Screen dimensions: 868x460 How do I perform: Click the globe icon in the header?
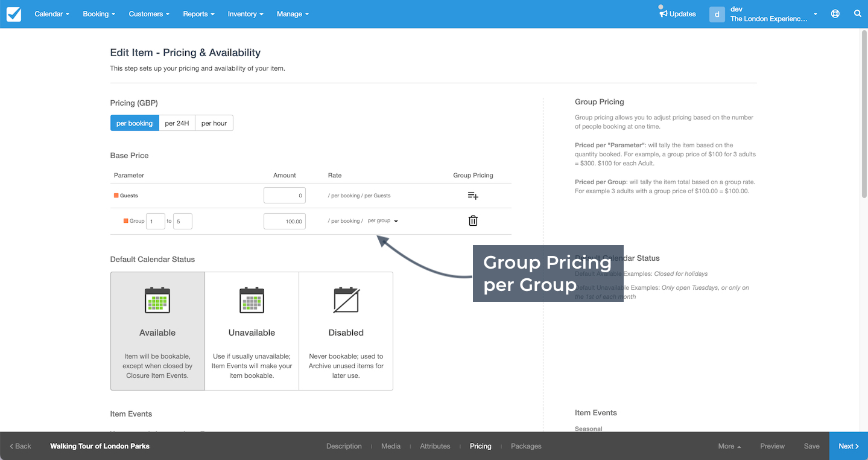click(835, 14)
